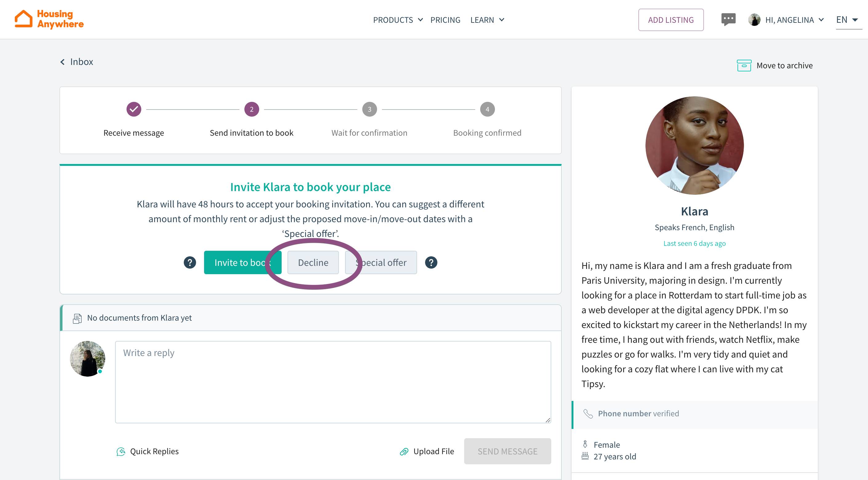
Task: Click the Move to archive box icon
Action: [x=744, y=66]
